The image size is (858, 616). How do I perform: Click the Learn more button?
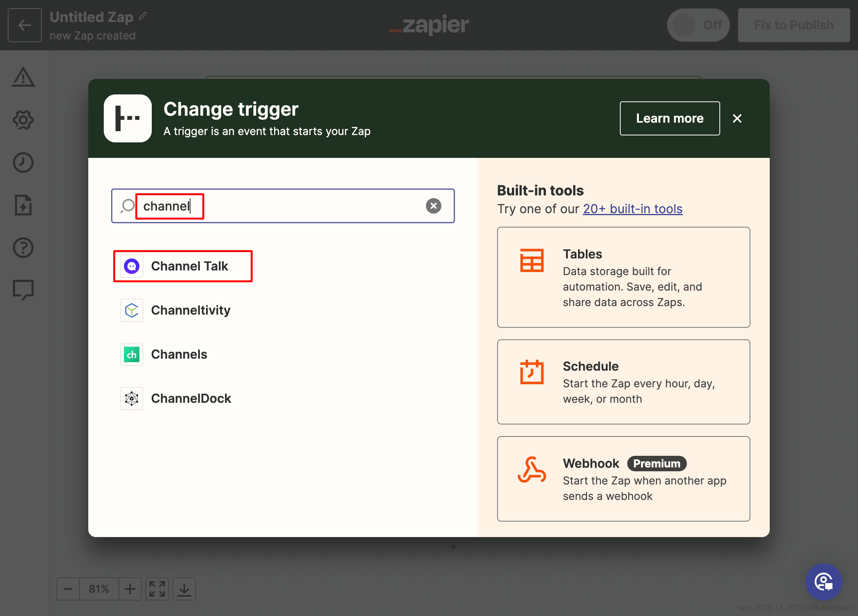tap(670, 118)
